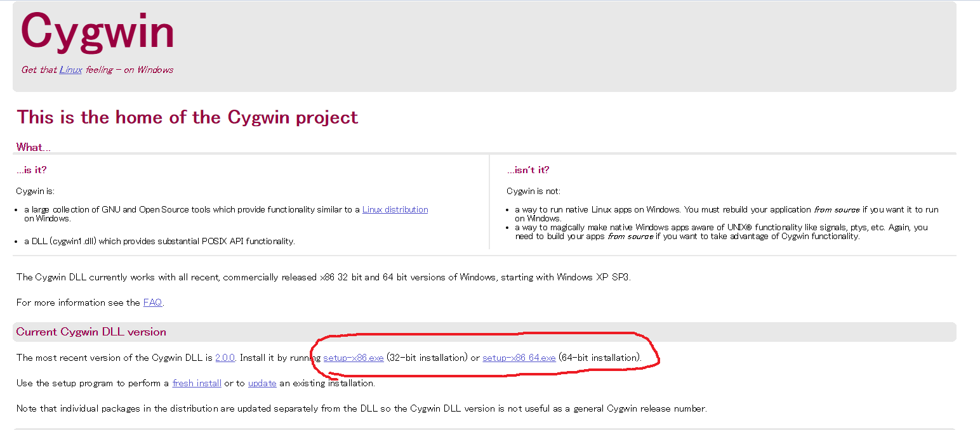The width and height of the screenshot is (980, 430).
Task: Click the 'Current Cygwin DLL version' heading
Action: click(x=91, y=332)
